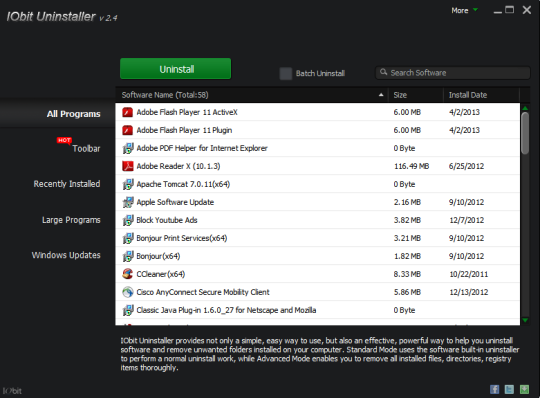Click the 12/7/2012 install date
This screenshot has width=540, height=398.
pyautogui.click(x=467, y=220)
